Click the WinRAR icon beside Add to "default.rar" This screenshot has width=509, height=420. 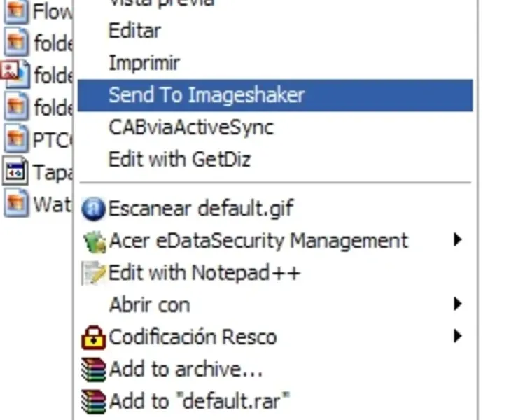coord(93,401)
